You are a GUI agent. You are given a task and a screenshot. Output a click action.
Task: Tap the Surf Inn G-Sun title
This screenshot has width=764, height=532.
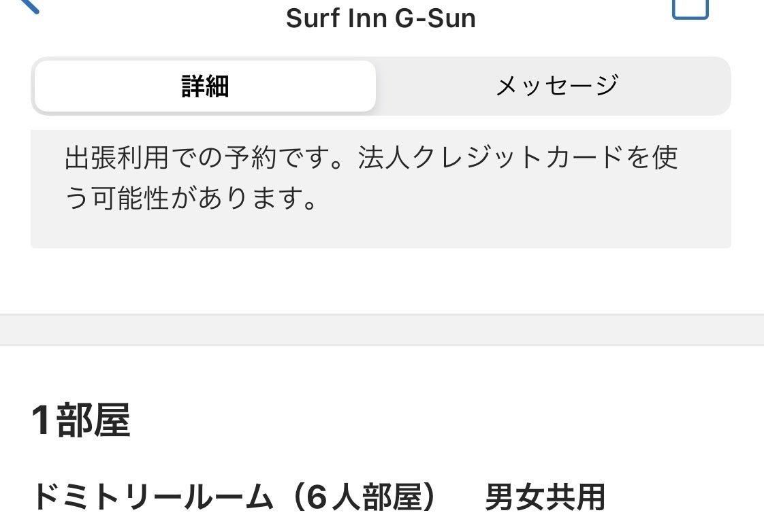click(x=381, y=18)
